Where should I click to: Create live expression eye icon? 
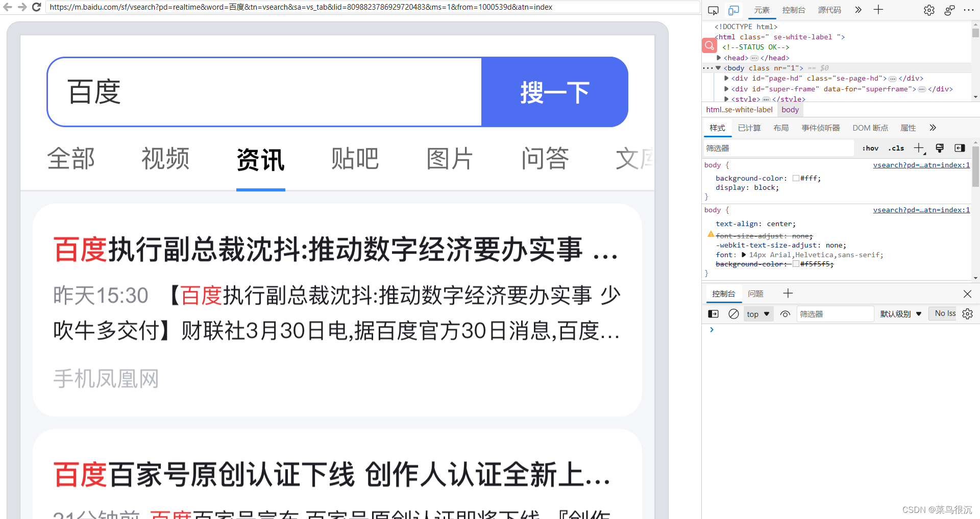(785, 314)
